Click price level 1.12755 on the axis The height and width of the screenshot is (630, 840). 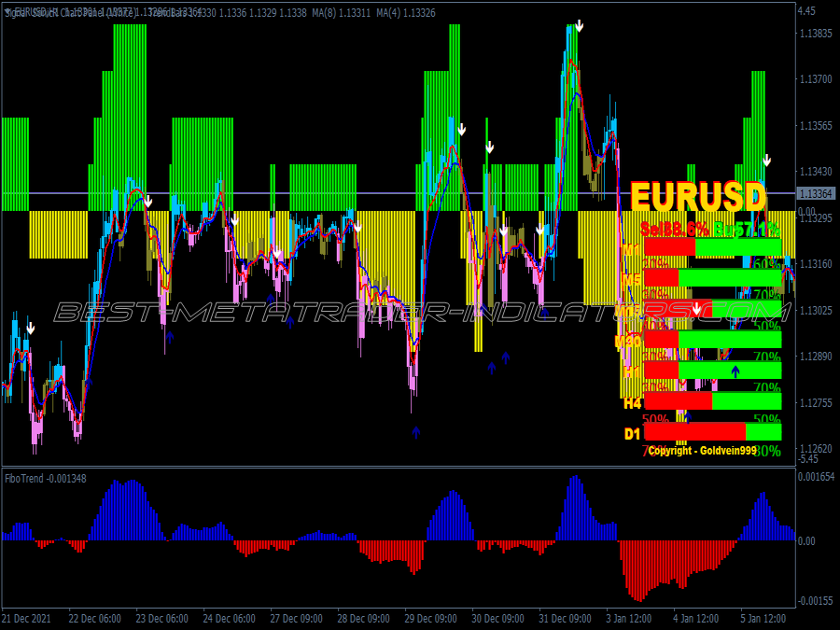click(816, 402)
